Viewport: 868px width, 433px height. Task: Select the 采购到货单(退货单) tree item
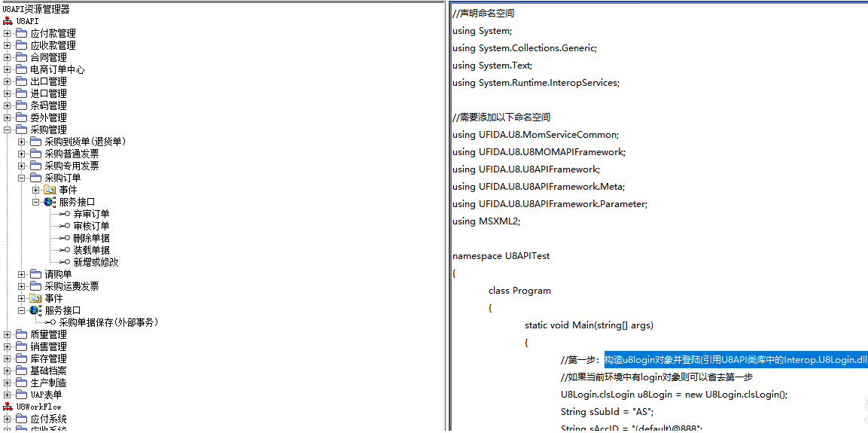(x=86, y=142)
